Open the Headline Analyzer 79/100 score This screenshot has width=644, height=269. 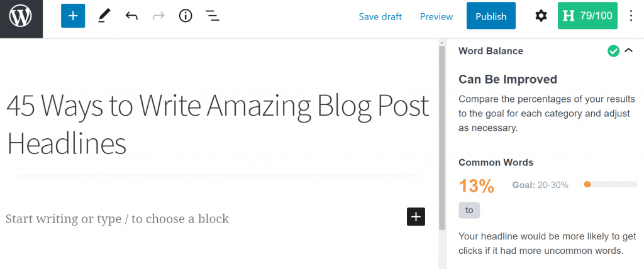point(587,16)
